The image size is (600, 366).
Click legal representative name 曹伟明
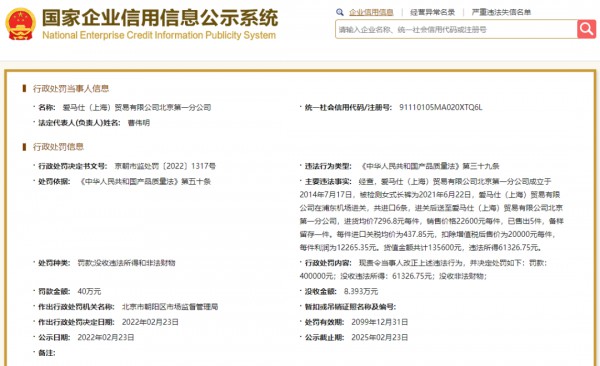pyautogui.click(x=139, y=123)
